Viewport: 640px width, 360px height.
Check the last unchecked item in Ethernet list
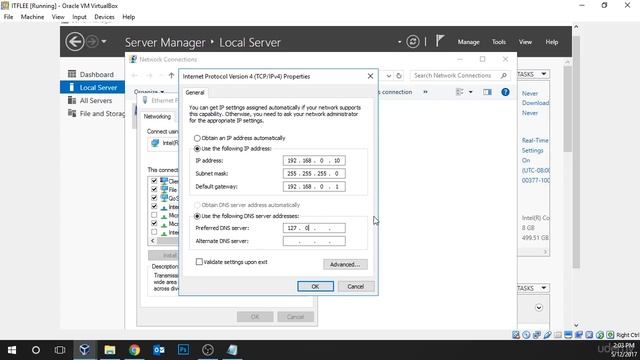(154, 232)
